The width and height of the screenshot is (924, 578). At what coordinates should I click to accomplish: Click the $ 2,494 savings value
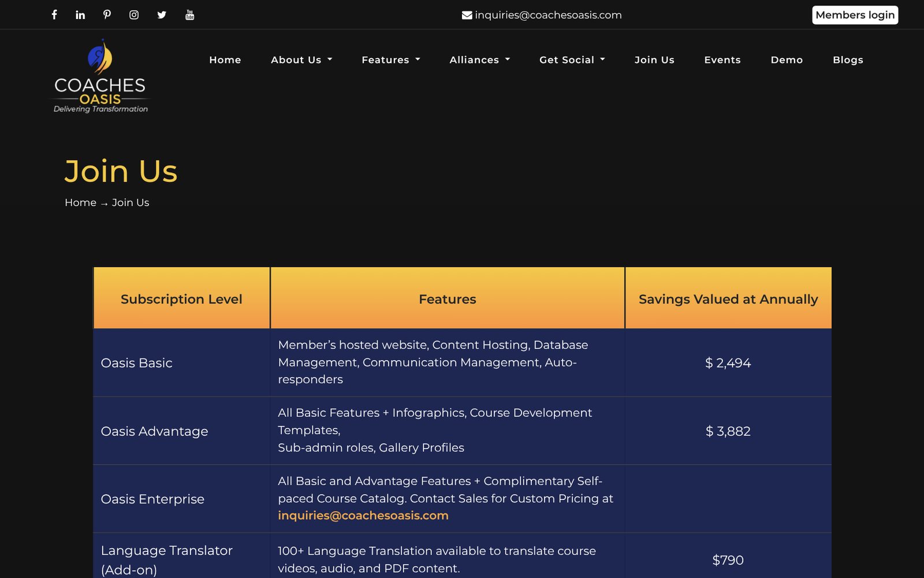tap(728, 363)
